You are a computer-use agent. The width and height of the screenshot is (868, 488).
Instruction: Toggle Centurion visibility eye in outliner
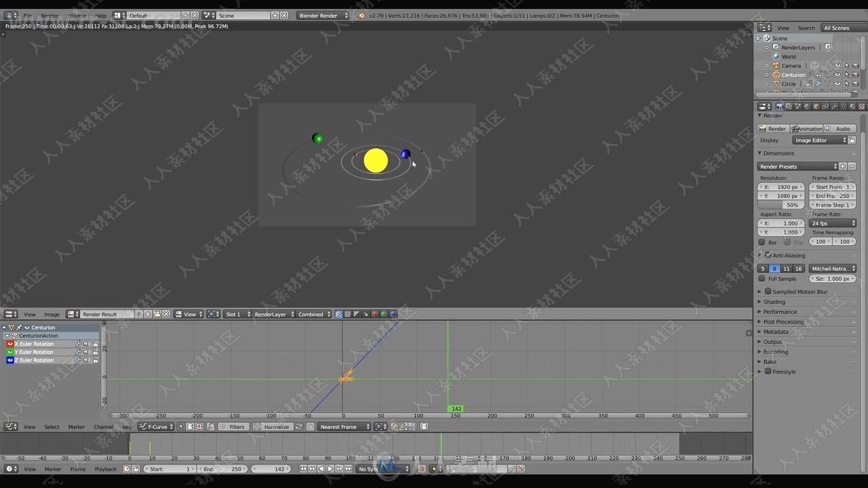(x=837, y=75)
